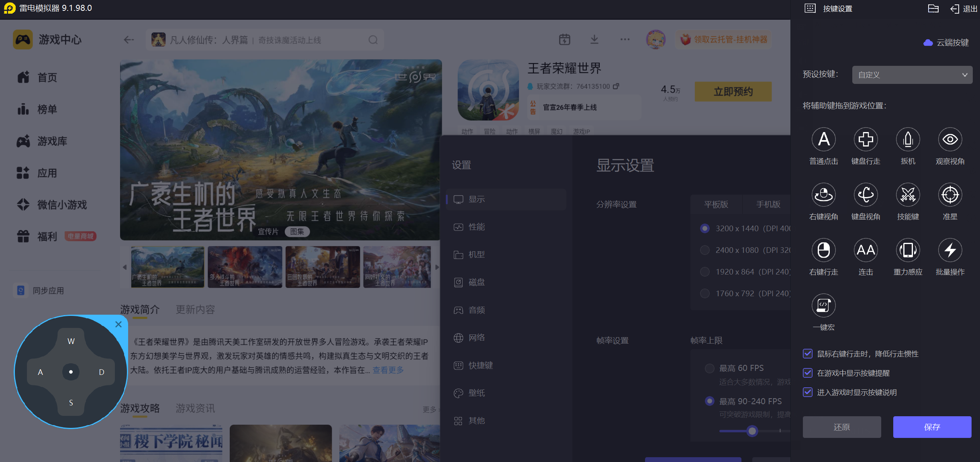Screen dimensions: 980x462
Task: Open the 多人战斗的王者世界 screenshot thumbnail
Action: pyautogui.click(x=245, y=267)
